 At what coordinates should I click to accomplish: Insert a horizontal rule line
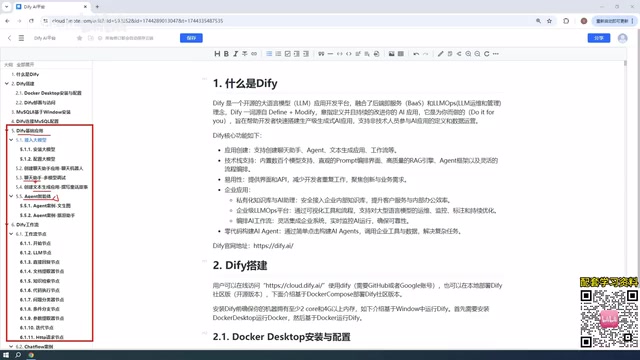[x=330, y=54]
